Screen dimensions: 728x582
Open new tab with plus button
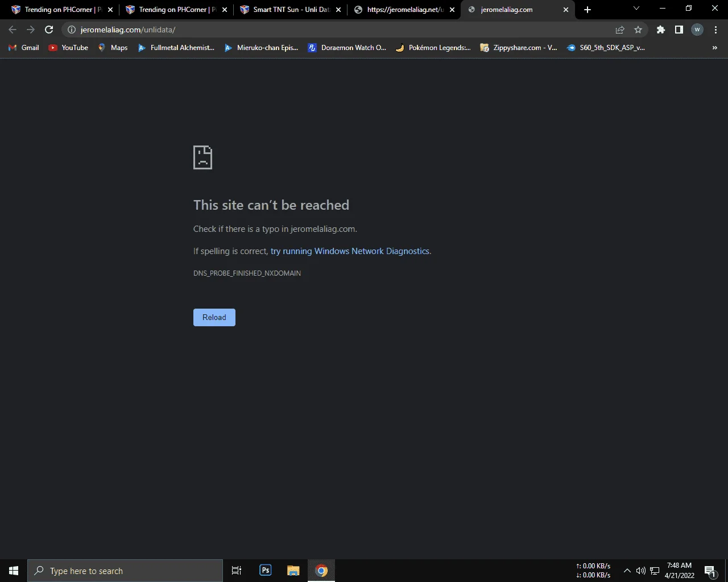tap(588, 10)
